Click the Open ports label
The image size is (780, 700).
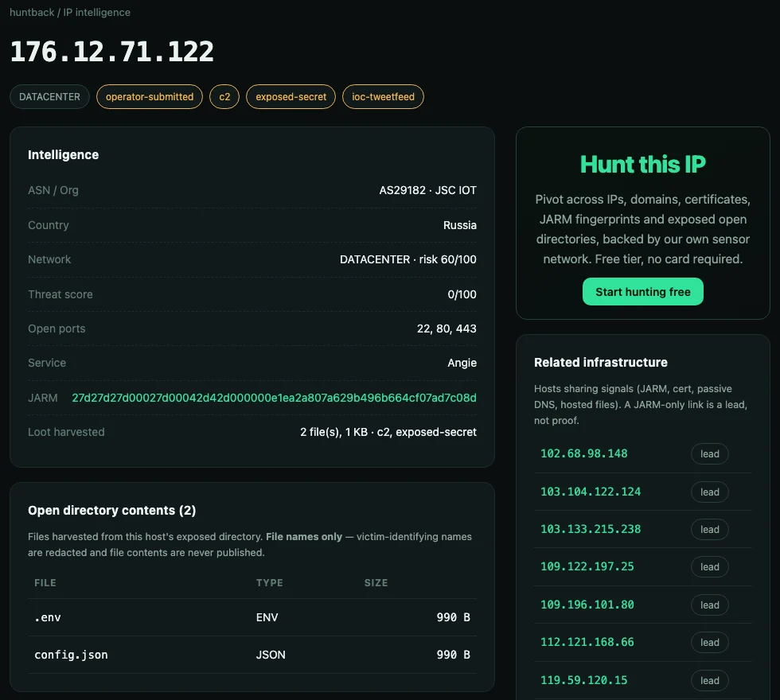click(57, 329)
